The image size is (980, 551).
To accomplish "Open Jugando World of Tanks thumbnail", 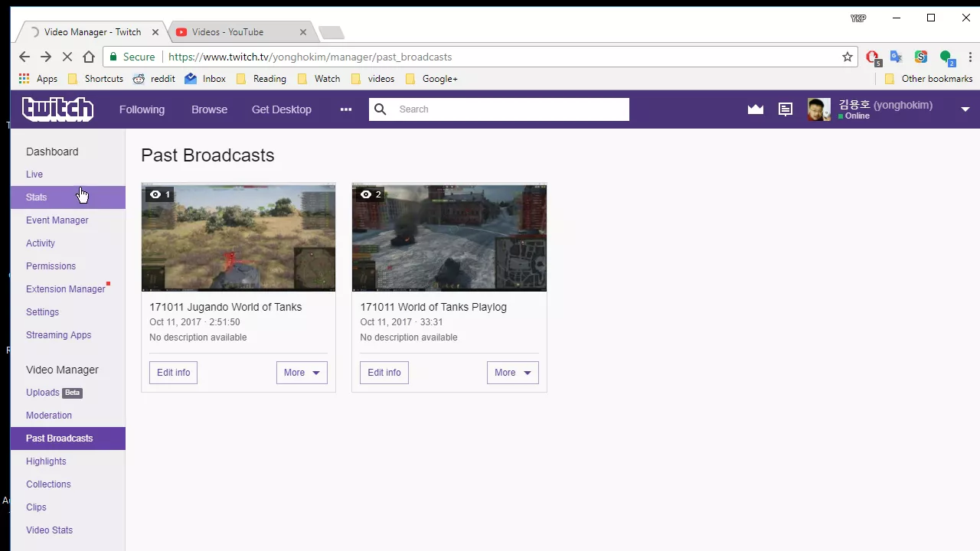I will coord(238,237).
